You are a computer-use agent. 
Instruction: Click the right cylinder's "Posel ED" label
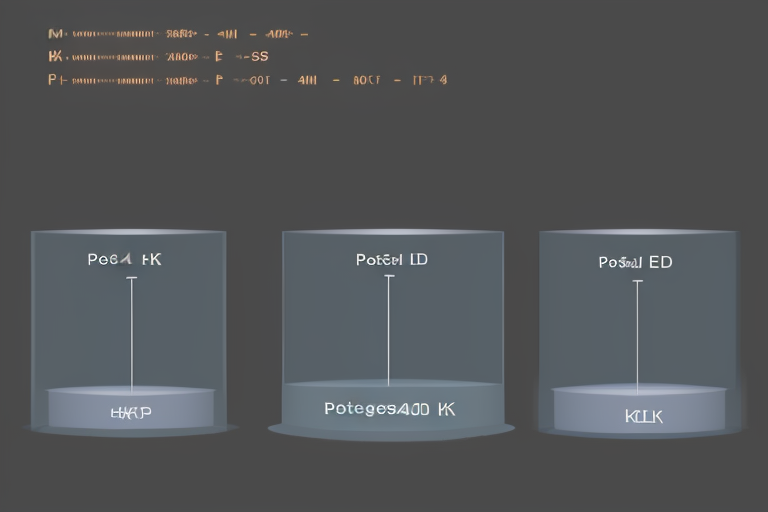coord(635,262)
